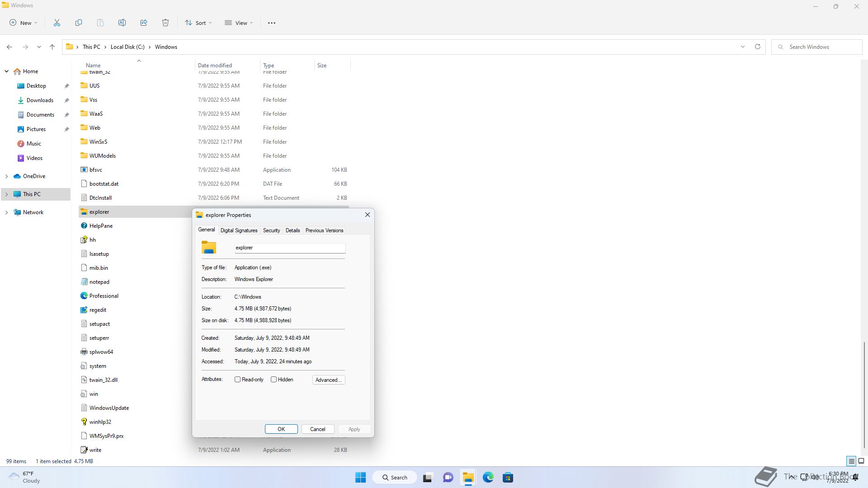Click OK in explorer Properties

tap(281, 429)
